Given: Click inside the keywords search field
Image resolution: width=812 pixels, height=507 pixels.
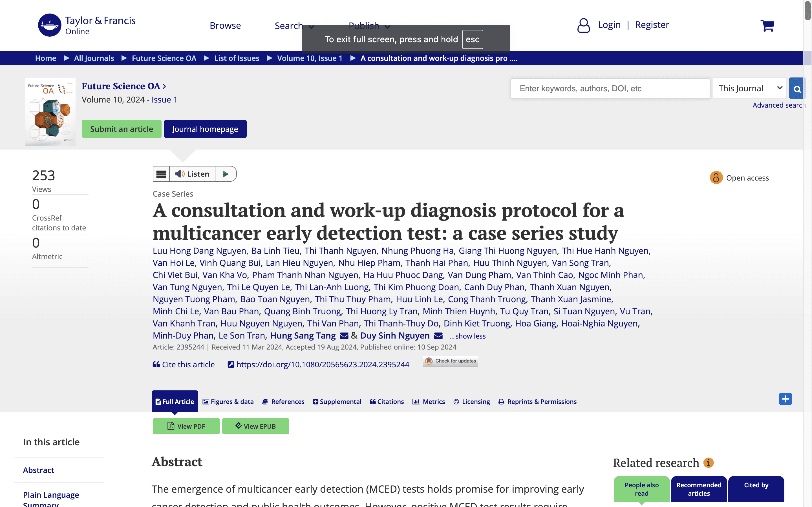Looking at the screenshot, I should tap(609, 88).
